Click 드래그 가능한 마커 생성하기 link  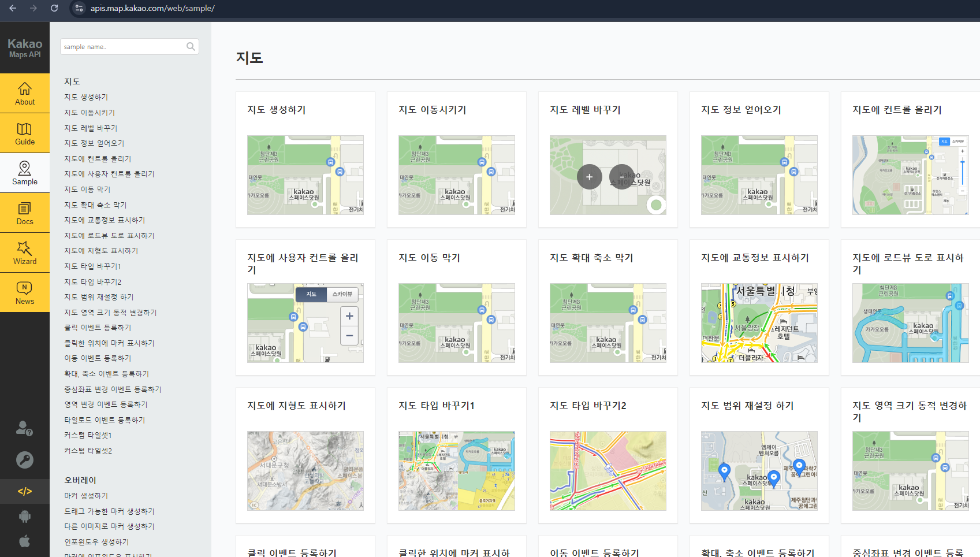tap(109, 511)
